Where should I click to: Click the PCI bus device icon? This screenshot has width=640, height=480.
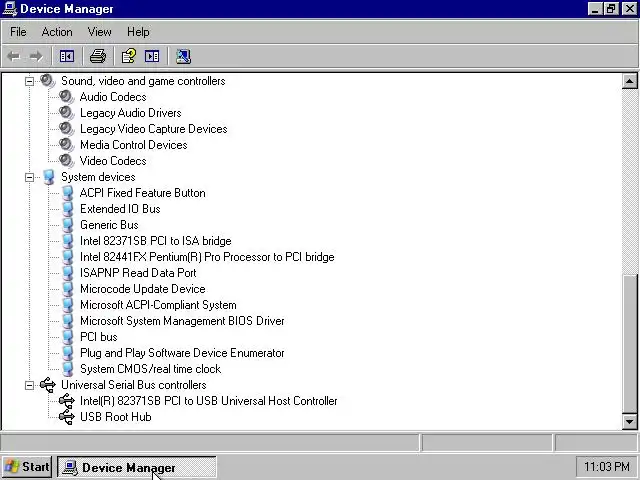click(x=68, y=337)
